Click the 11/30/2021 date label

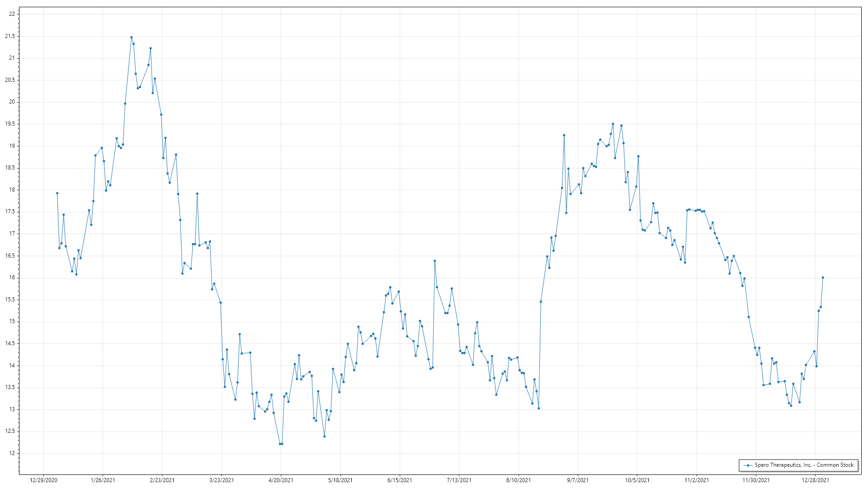[756, 480]
